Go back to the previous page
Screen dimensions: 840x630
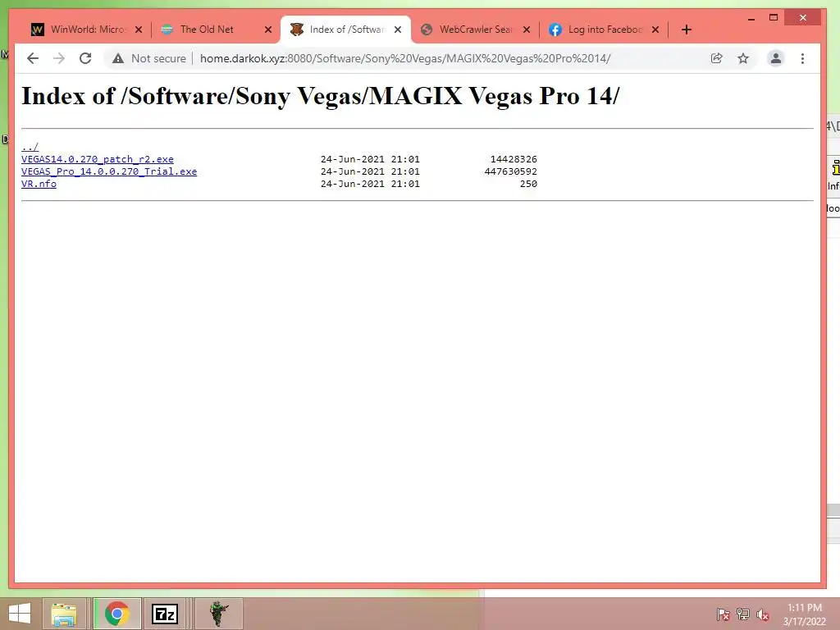tap(33, 58)
